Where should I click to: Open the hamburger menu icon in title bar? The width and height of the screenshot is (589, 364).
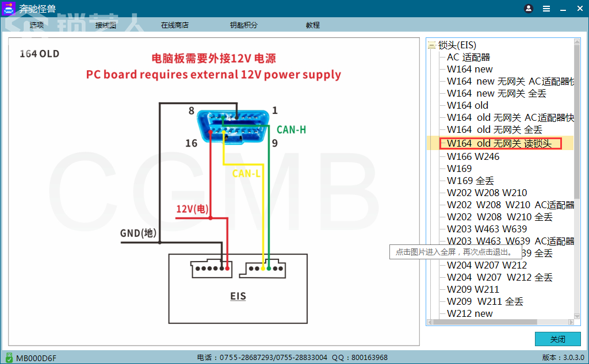click(x=546, y=9)
